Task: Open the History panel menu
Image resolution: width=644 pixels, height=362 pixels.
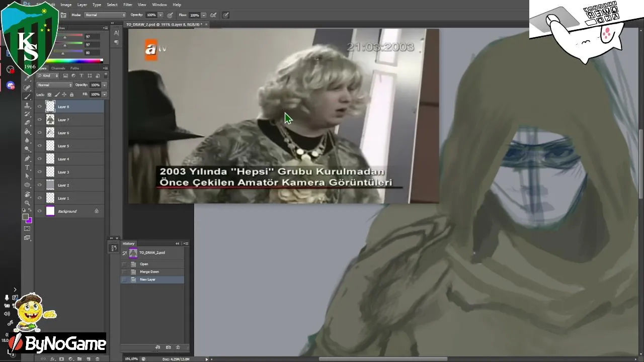Action: (186, 243)
